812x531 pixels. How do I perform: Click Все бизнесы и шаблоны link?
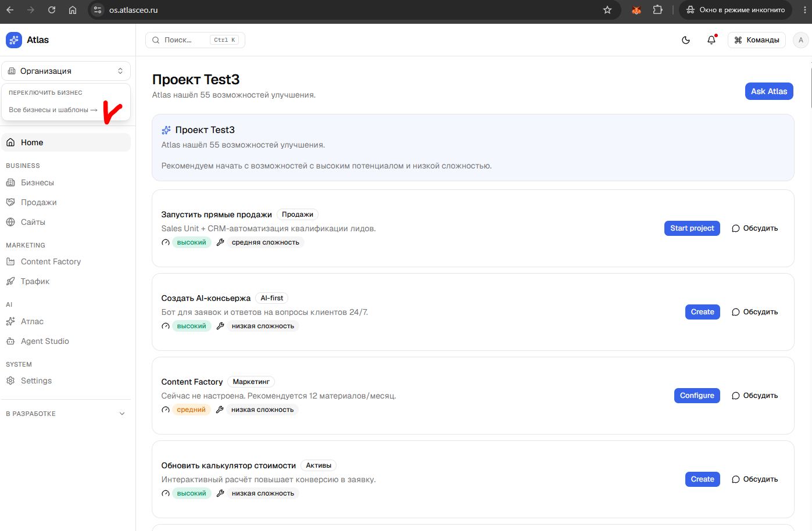[53, 110]
